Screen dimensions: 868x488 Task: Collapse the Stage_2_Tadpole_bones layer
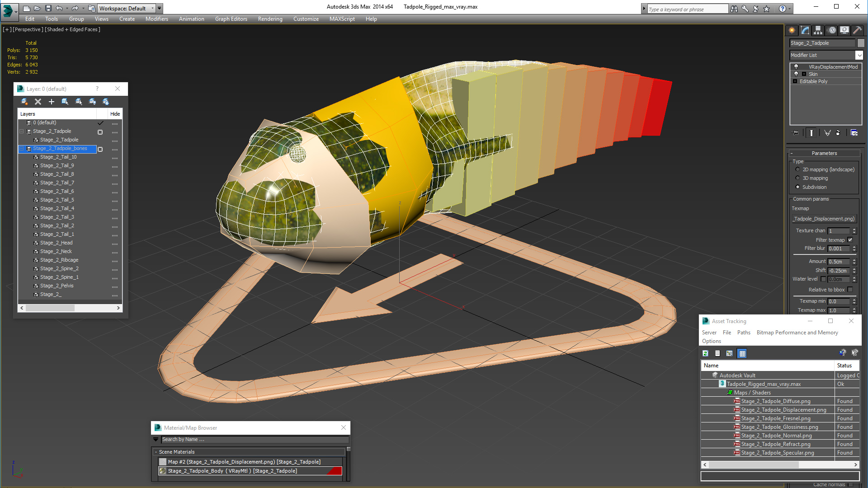coord(21,149)
